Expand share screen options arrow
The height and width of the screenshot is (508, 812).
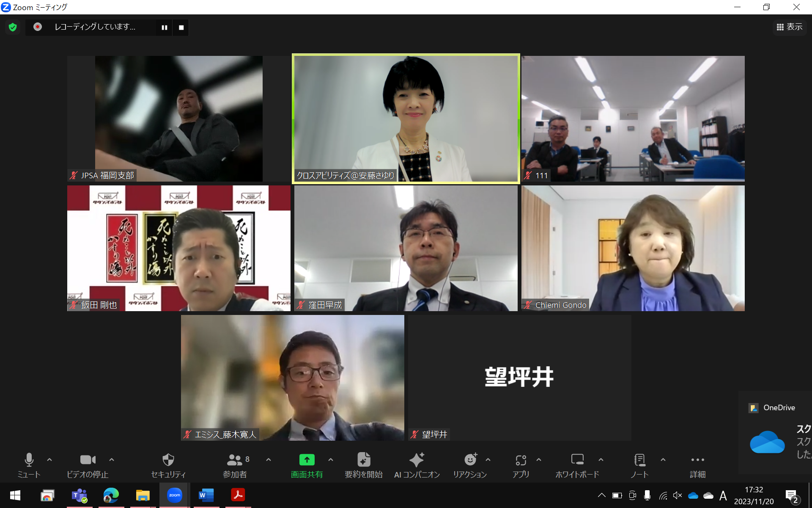331,459
